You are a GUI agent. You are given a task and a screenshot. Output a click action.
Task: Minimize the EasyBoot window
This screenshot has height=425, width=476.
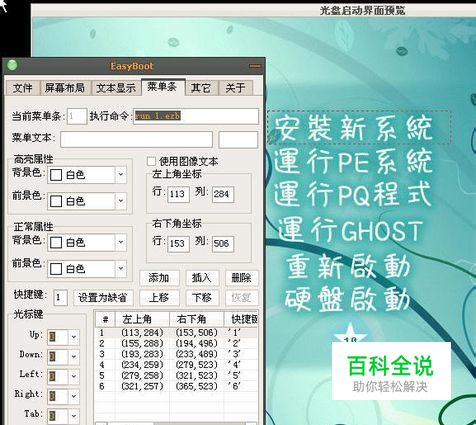coord(255,66)
